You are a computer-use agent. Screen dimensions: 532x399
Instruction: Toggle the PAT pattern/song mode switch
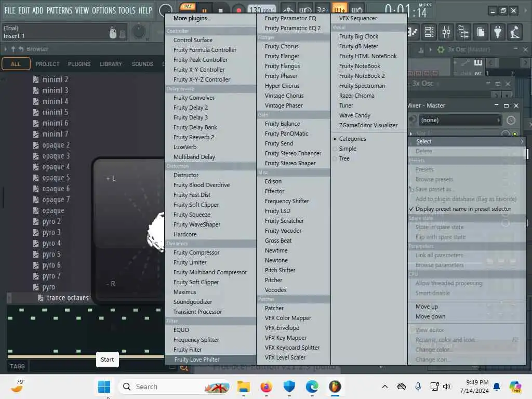(188, 6)
